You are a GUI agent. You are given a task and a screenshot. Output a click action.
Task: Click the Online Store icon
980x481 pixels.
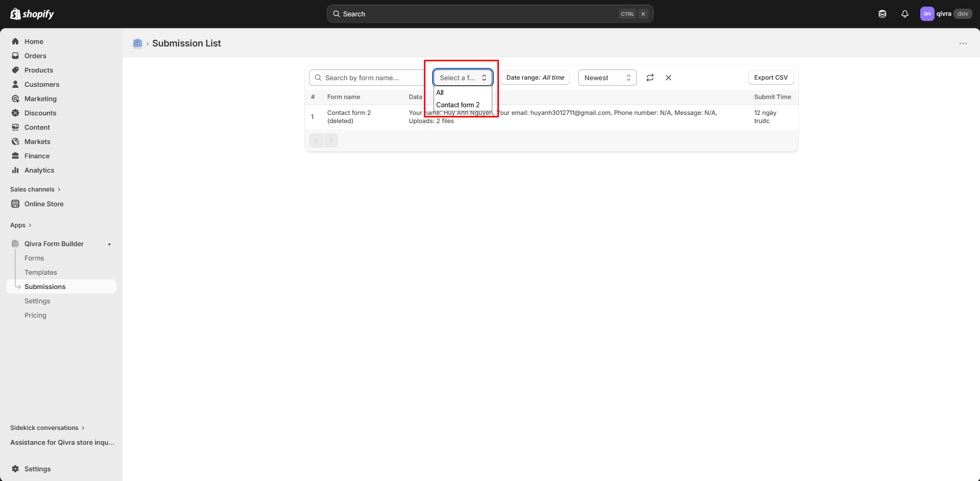(x=15, y=204)
